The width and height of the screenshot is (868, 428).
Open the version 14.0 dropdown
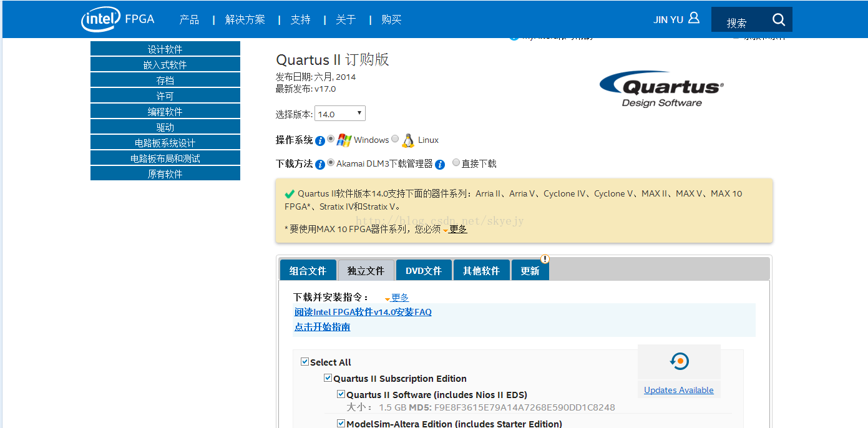point(340,114)
